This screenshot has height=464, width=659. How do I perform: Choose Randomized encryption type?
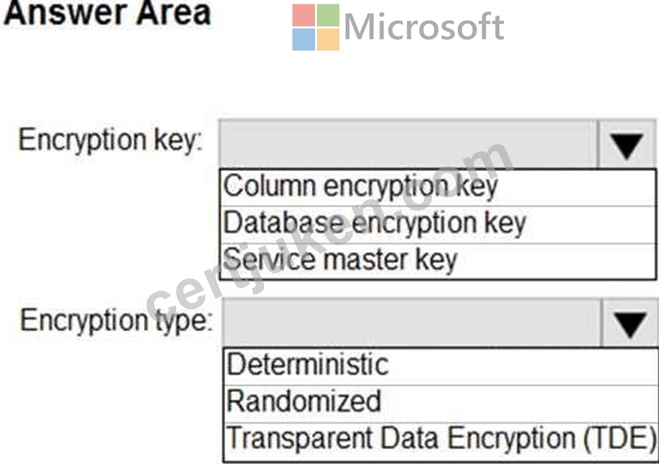441,403
